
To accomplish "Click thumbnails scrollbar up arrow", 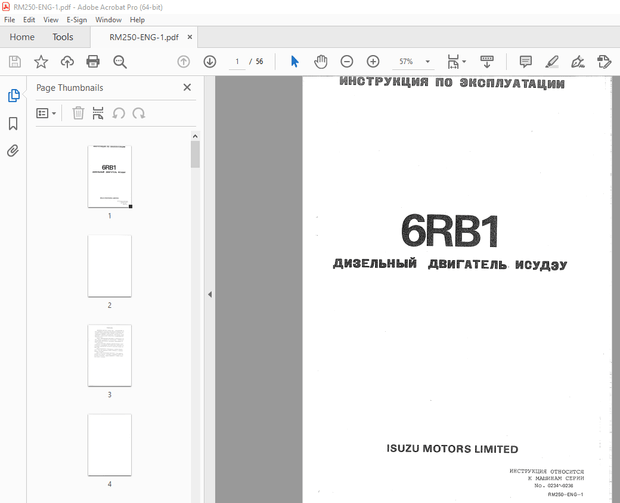I will 195,136.
